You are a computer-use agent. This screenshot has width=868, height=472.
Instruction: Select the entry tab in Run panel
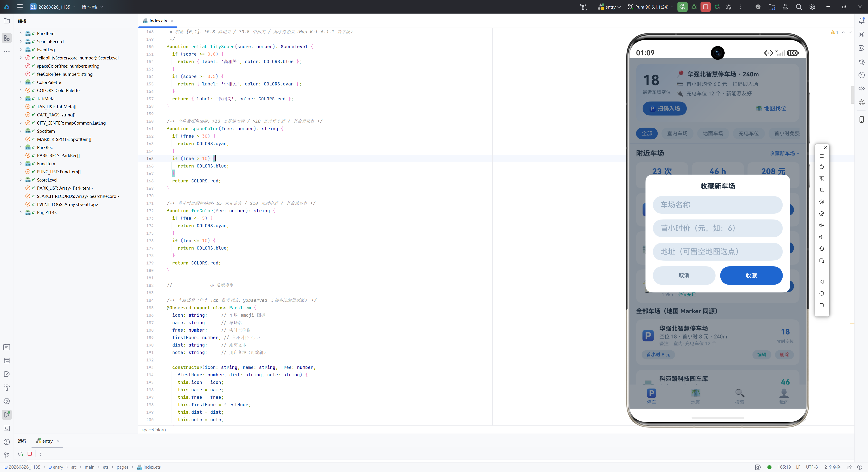click(x=47, y=441)
